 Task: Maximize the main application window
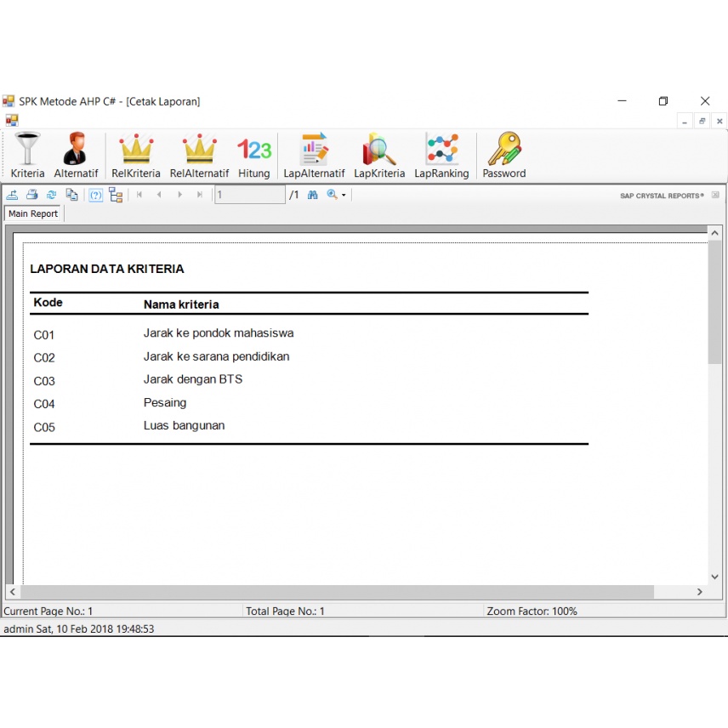[663, 101]
